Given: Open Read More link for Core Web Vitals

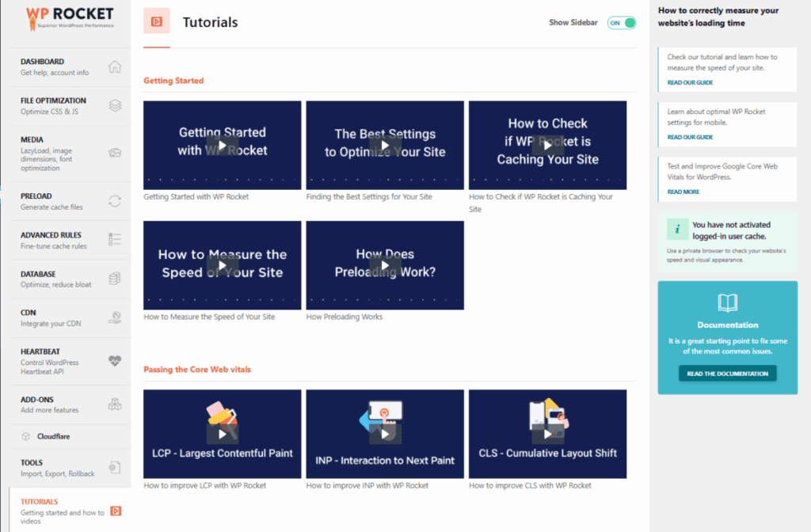Looking at the screenshot, I should coord(683,192).
